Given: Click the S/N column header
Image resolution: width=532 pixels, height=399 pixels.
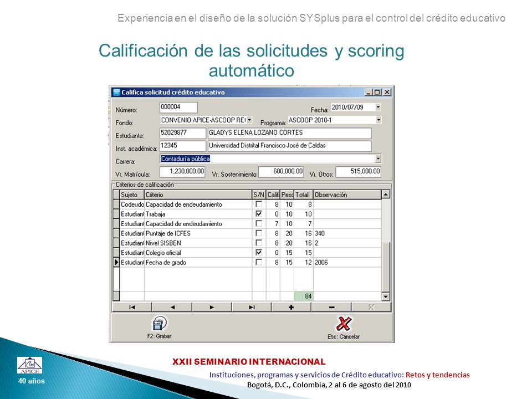Looking at the screenshot, I should [259, 195].
